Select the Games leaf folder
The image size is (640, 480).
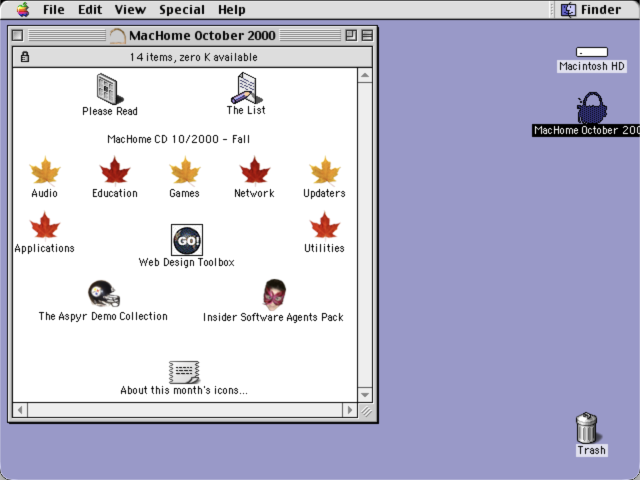click(x=184, y=171)
